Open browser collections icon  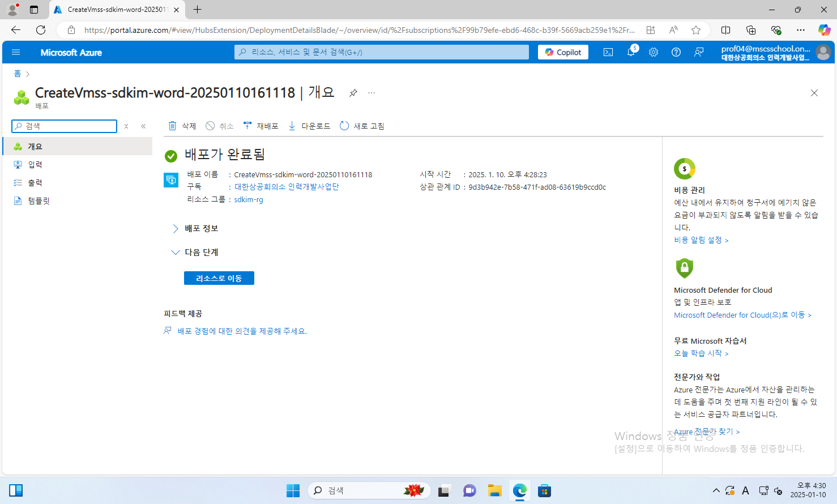pos(751,30)
